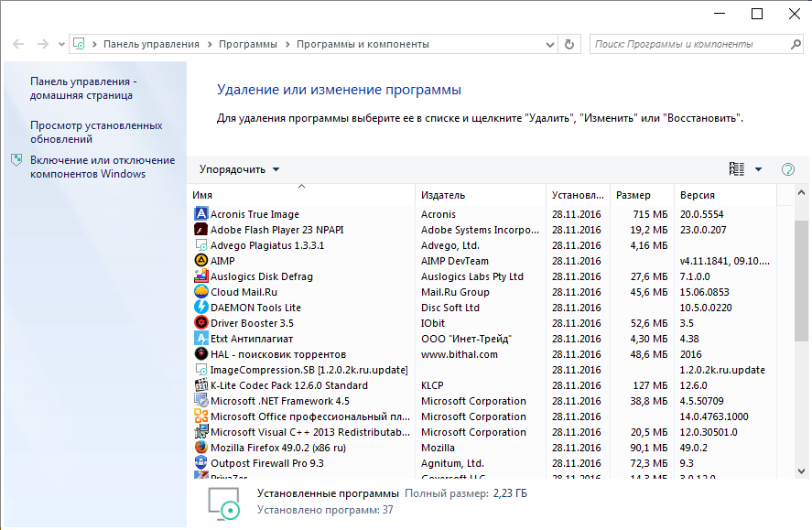Refresh the Control Panel view
812x530 pixels.
(570, 44)
